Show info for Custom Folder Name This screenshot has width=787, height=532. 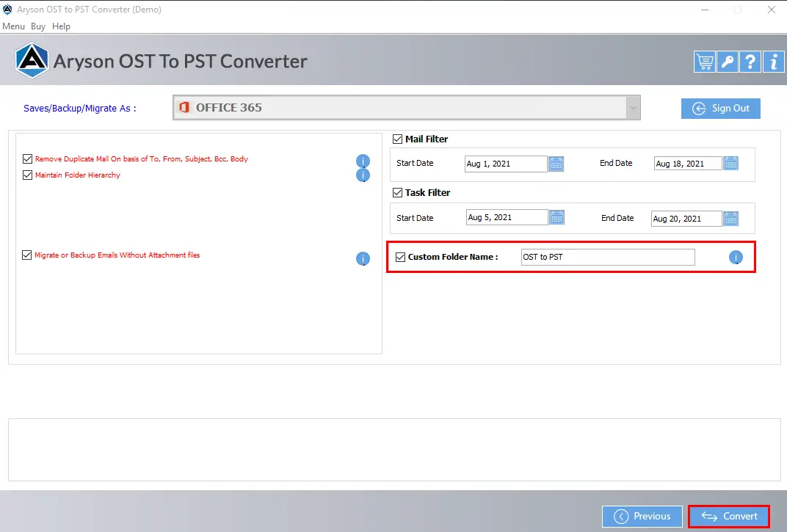click(x=736, y=257)
